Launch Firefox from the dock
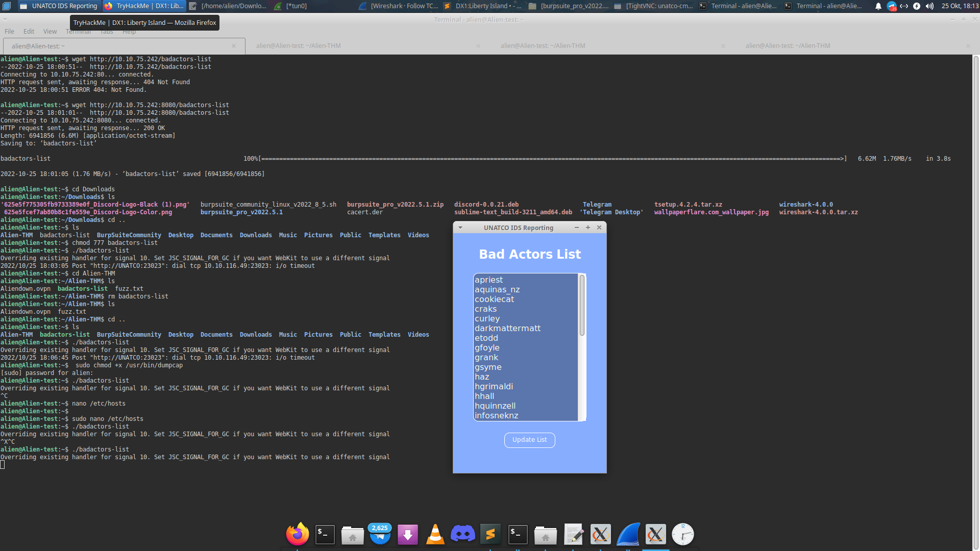The image size is (980, 551). [298, 534]
